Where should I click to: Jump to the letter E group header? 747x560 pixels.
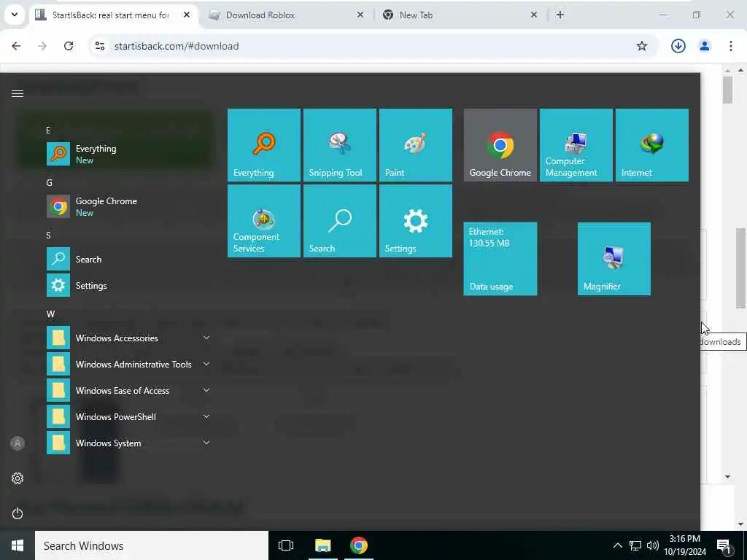[48, 130]
